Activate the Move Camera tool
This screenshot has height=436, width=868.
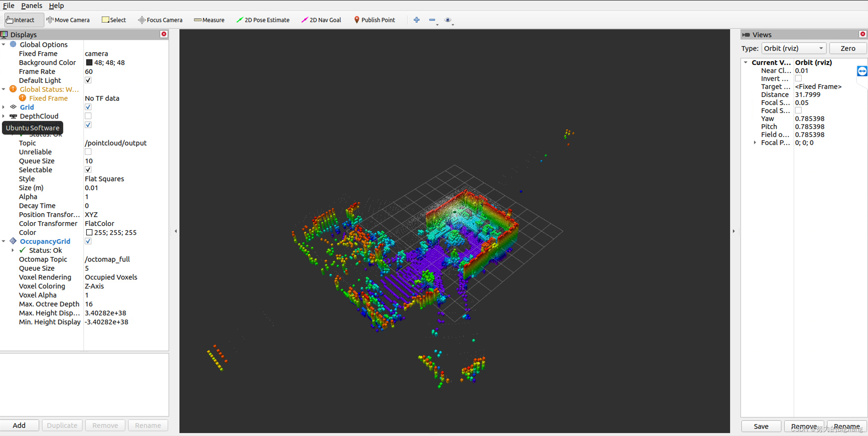click(68, 20)
